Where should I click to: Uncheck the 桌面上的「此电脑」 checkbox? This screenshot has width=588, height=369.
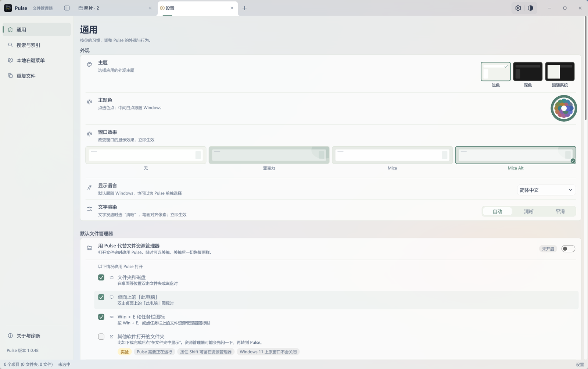coord(101,297)
